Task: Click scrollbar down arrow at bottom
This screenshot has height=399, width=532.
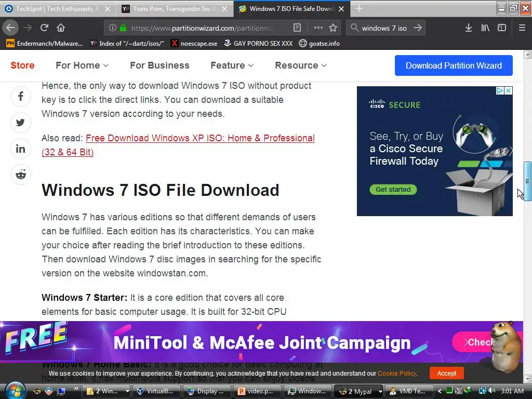Action: [527, 378]
